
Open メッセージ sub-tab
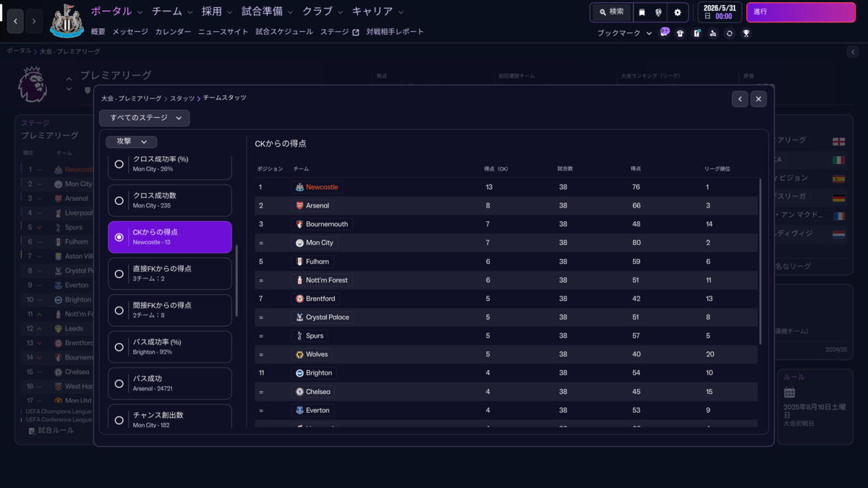pos(130,32)
